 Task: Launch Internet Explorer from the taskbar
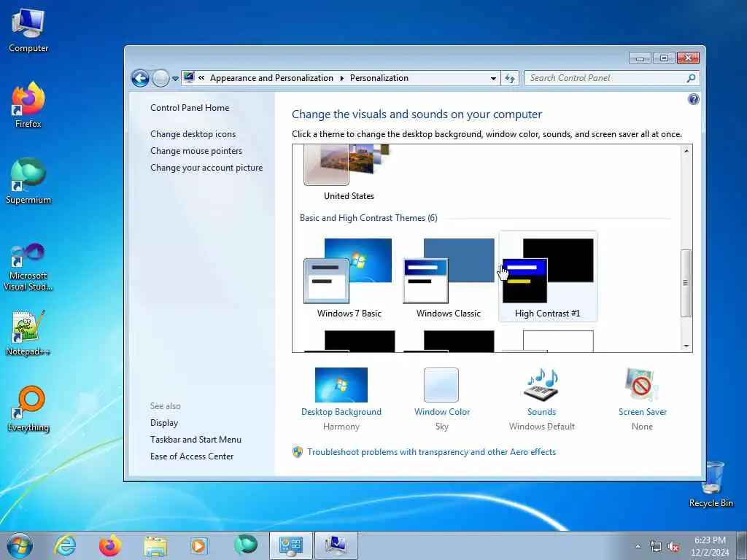(x=65, y=545)
